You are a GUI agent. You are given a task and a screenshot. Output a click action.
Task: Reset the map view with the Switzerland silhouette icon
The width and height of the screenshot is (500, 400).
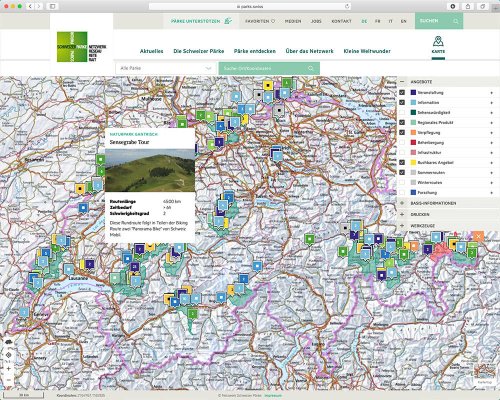coord(9,342)
